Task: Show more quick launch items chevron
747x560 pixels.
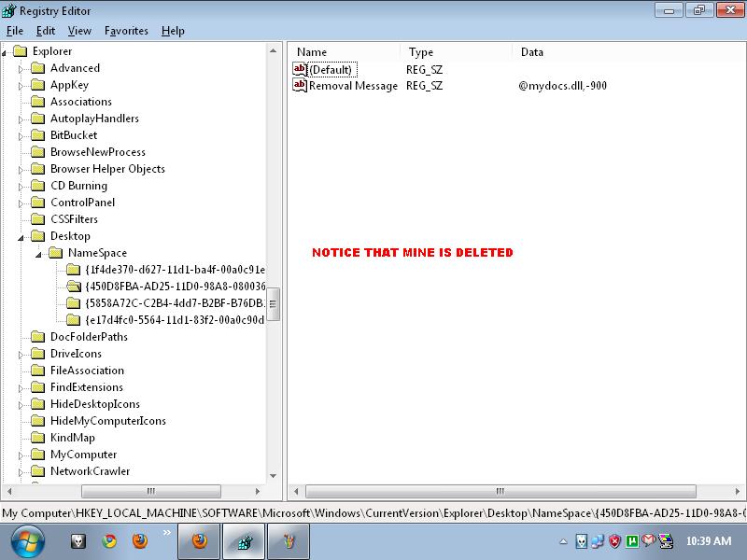Action: (166, 532)
